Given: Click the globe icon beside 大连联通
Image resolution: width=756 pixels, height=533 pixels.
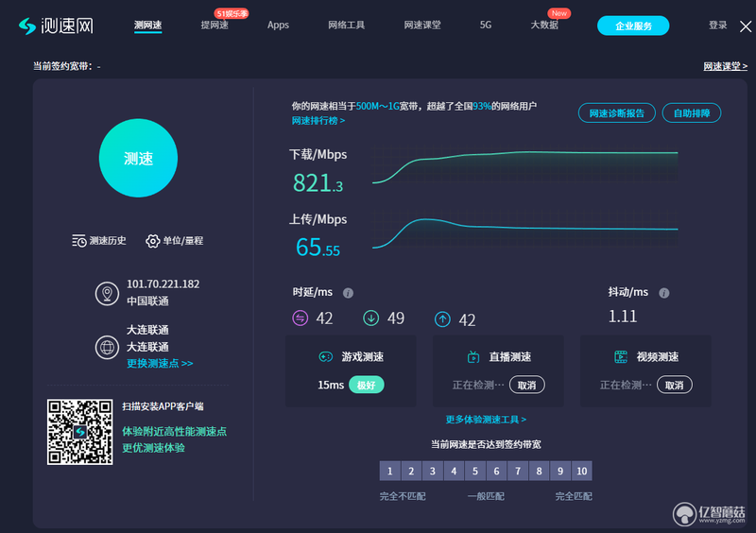Looking at the screenshot, I should 107,347.
